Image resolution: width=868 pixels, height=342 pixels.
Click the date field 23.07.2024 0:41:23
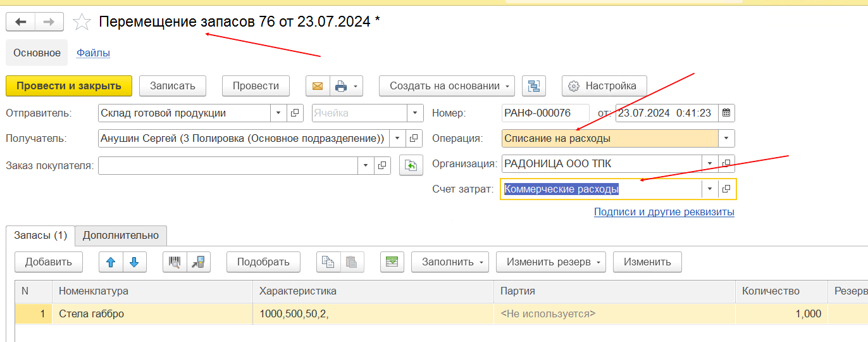(667, 113)
